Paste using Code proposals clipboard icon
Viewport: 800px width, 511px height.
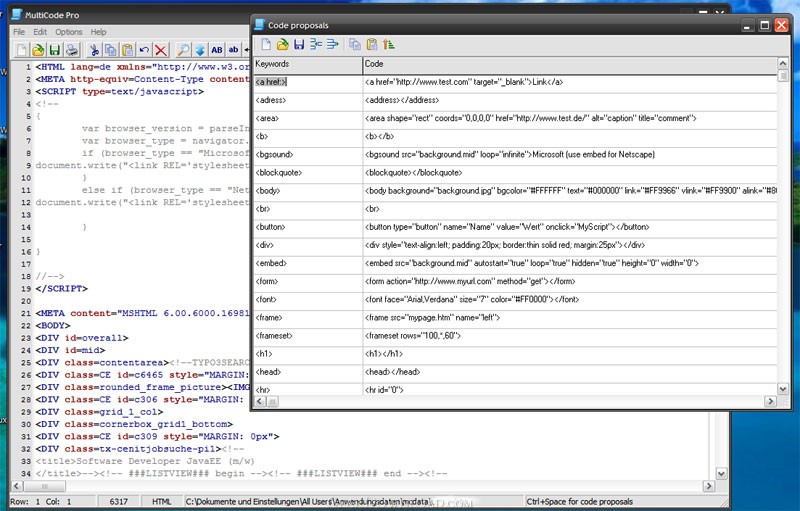click(372, 44)
